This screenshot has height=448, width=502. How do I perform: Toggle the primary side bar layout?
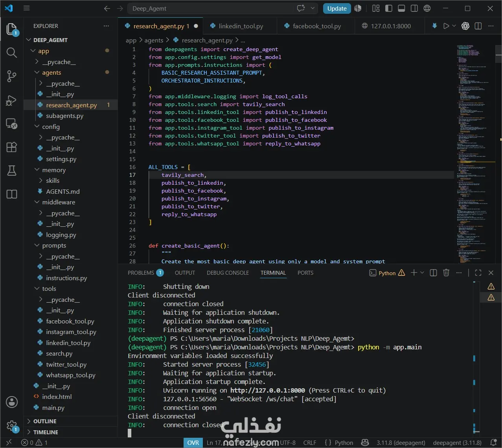coord(389,8)
